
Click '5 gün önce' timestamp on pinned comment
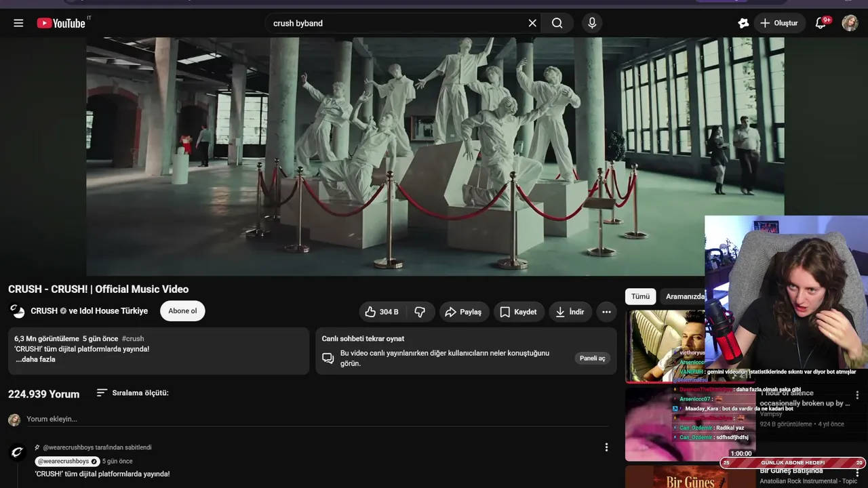coord(117,462)
